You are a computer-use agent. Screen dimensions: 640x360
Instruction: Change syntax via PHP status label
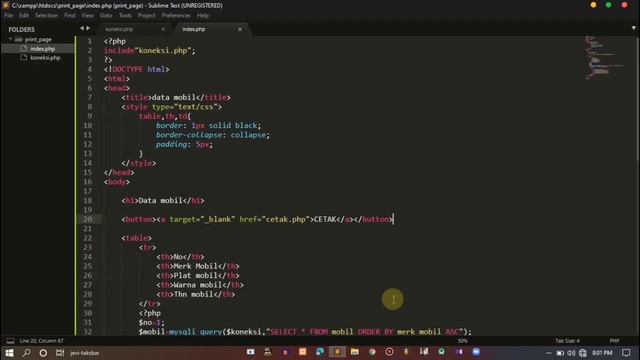pyautogui.click(x=614, y=341)
